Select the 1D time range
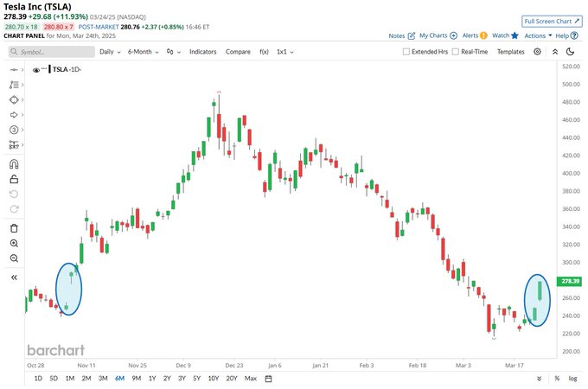 pyautogui.click(x=38, y=379)
